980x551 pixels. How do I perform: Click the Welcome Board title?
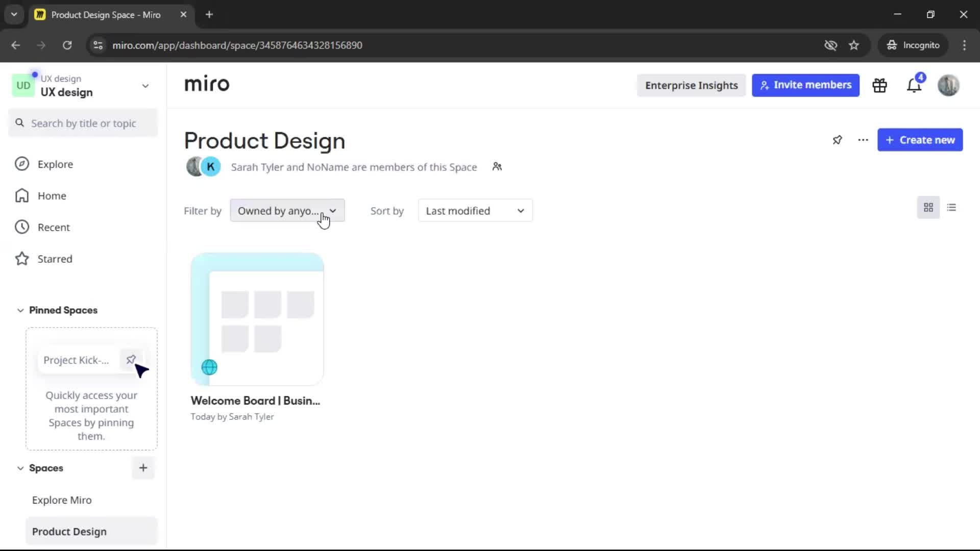(255, 401)
